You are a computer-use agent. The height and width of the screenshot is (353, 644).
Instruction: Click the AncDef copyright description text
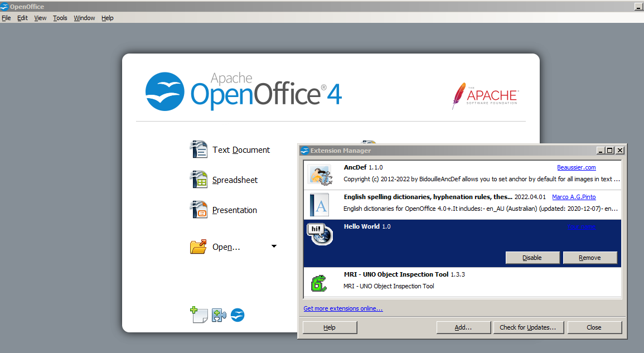[x=481, y=179]
